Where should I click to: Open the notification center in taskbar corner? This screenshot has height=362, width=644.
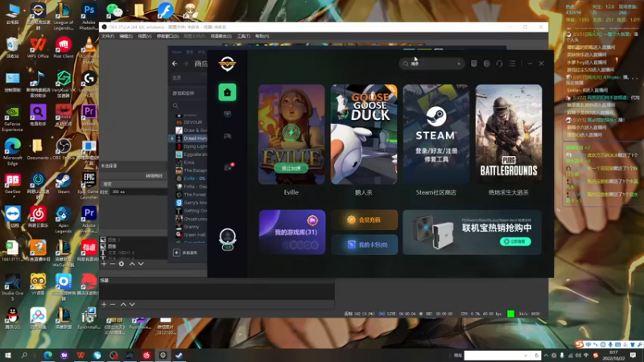click(633, 356)
